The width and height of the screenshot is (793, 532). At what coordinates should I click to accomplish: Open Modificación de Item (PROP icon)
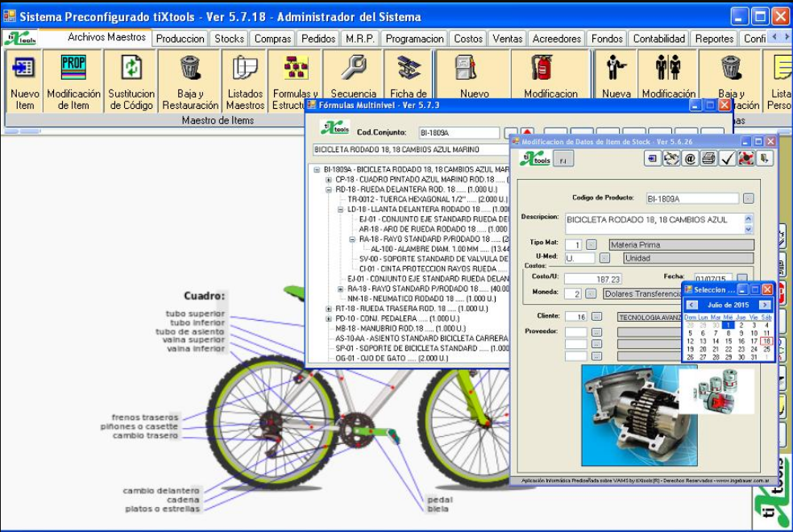73,81
